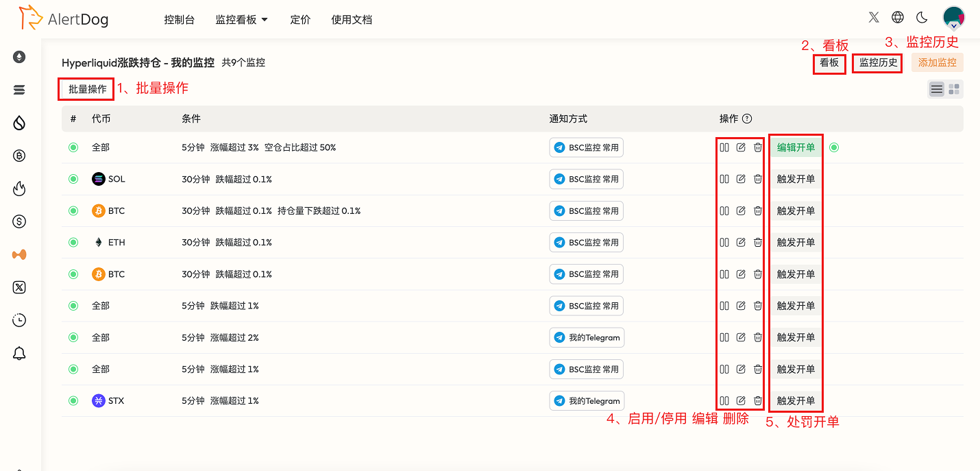Image resolution: width=980 pixels, height=471 pixels.
Task: Delete the BTC 持仓量下跌 monitor
Action: [758, 210]
